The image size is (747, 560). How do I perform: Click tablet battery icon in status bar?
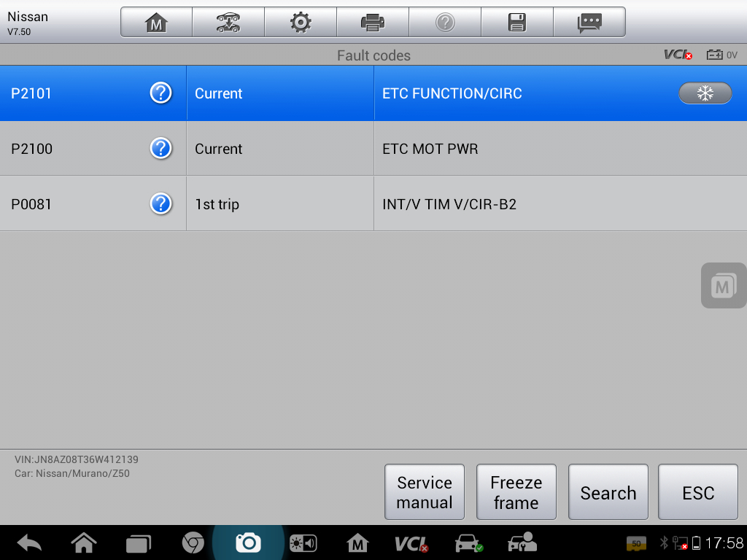pos(696,542)
